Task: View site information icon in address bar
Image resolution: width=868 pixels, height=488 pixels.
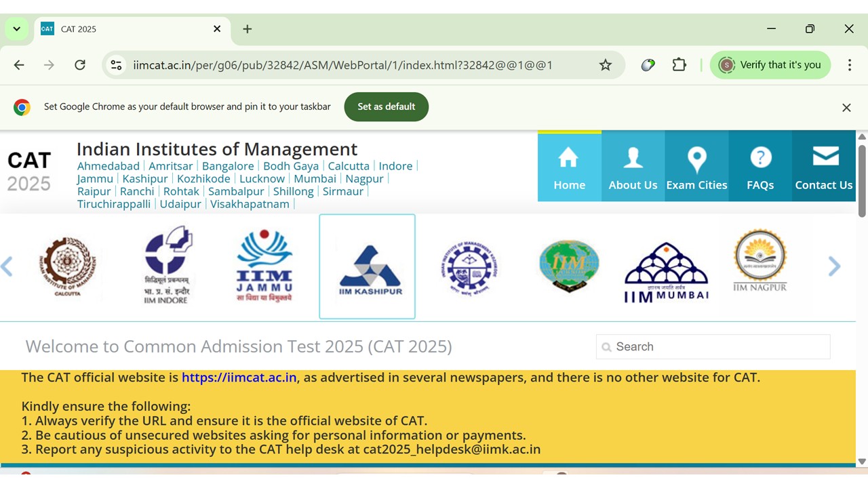Action: (117, 65)
